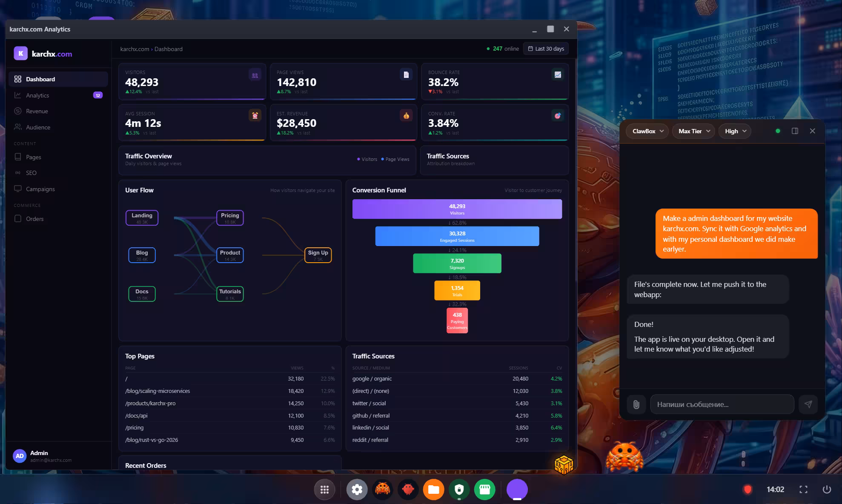This screenshot has width=842, height=504.
Task: Click the Est. Revenue money bag icon
Action: coord(406,116)
